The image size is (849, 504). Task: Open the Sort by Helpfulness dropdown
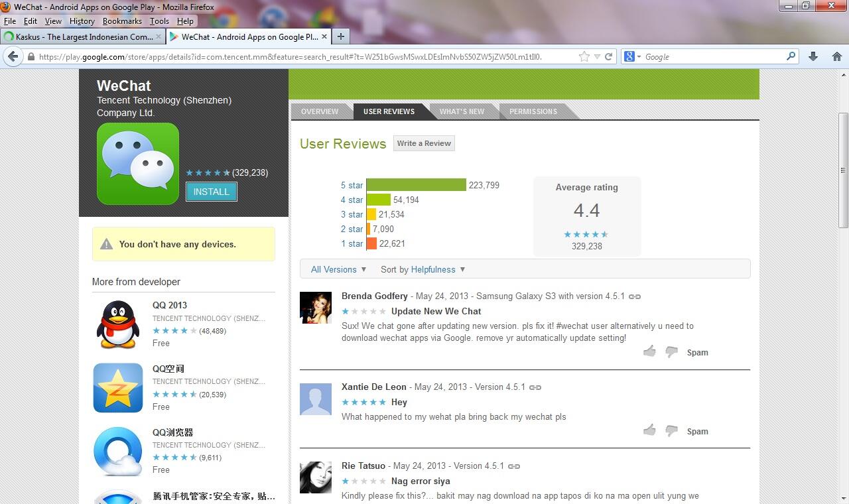[423, 269]
